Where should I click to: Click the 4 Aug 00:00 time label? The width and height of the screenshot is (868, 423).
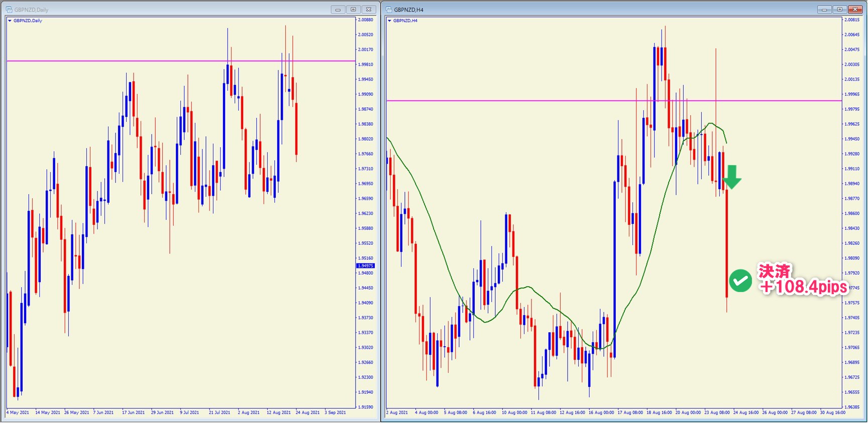[x=426, y=412]
